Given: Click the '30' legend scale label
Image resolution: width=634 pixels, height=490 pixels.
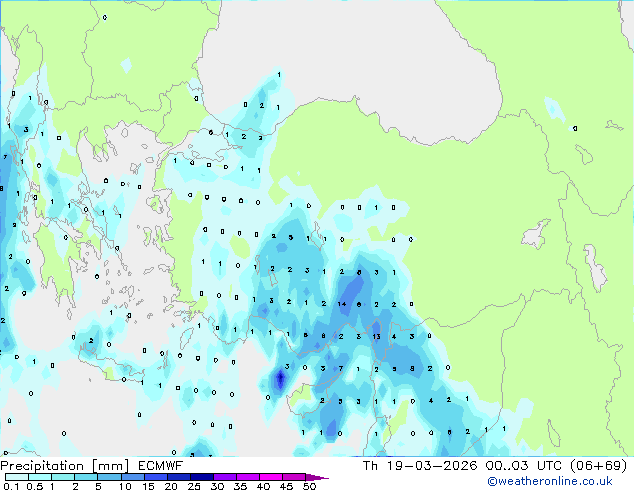Looking at the screenshot, I should click(x=217, y=486).
